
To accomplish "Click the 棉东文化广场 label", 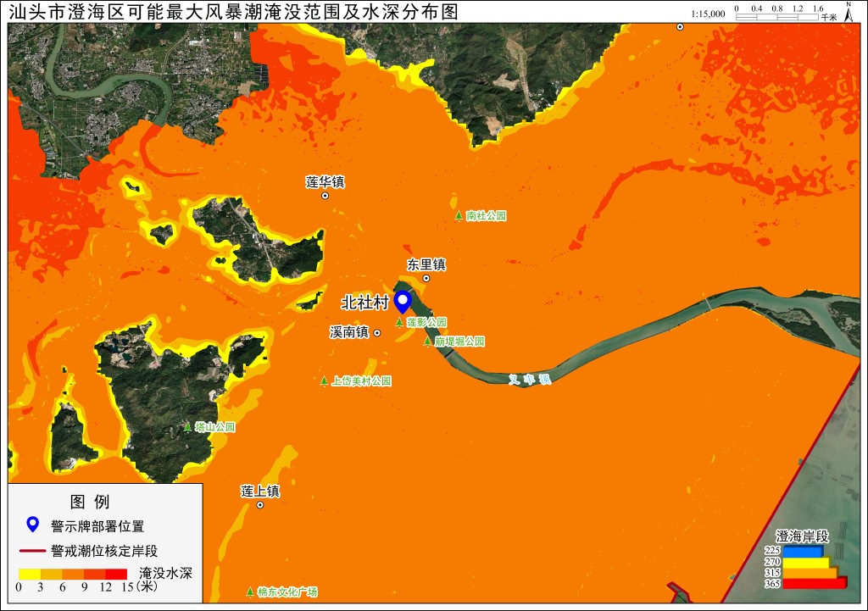I will tap(288, 592).
